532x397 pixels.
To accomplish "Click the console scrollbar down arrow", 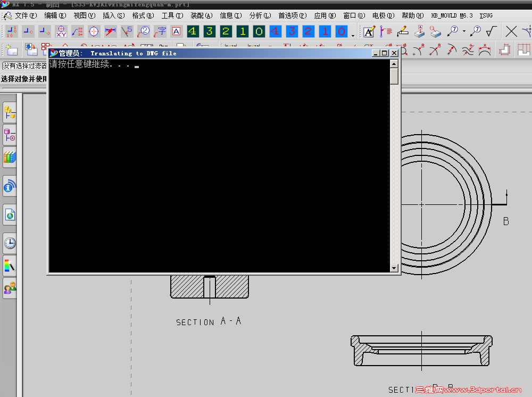I will [x=394, y=268].
